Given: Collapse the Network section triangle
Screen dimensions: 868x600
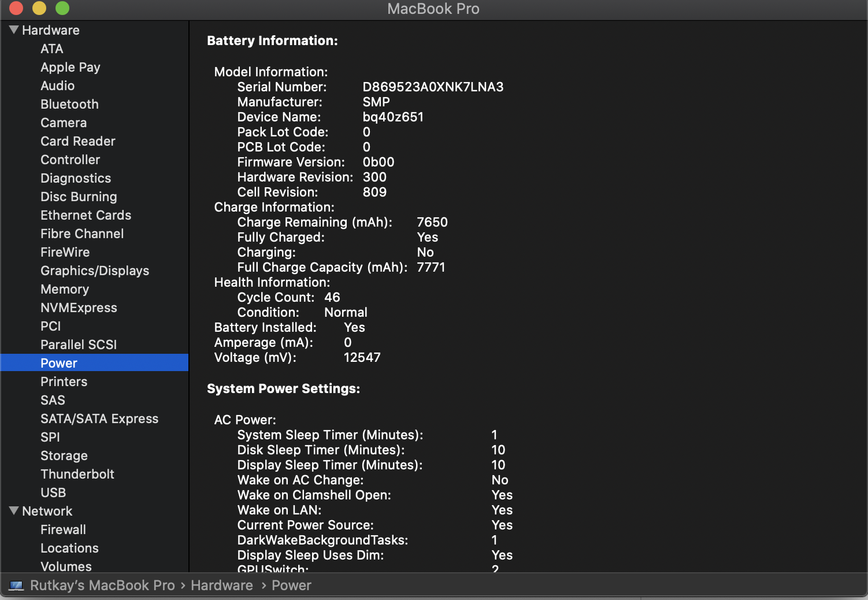Looking at the screenshot, I should (x=14, y=510).
